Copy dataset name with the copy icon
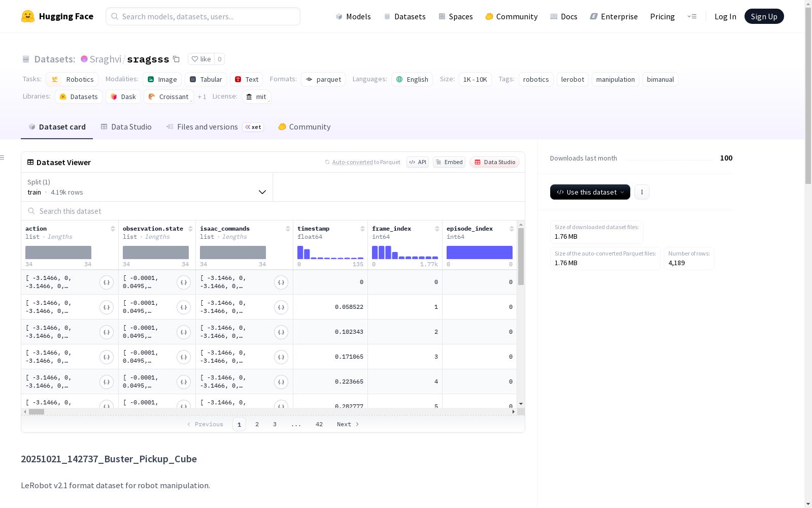 click(x=176, y=59)
